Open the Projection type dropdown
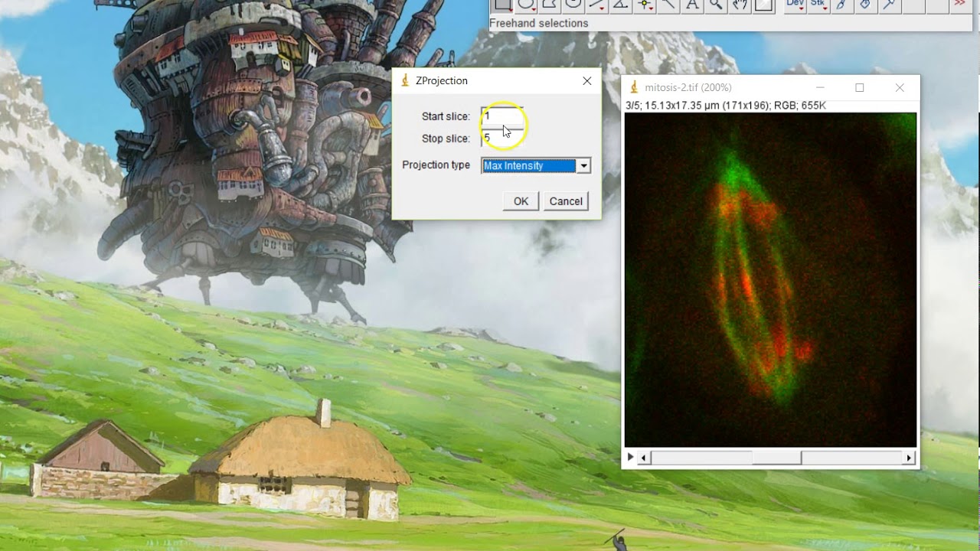Viewport: 980px width, 551px height. pyautogui.click(x=536, y=165)
